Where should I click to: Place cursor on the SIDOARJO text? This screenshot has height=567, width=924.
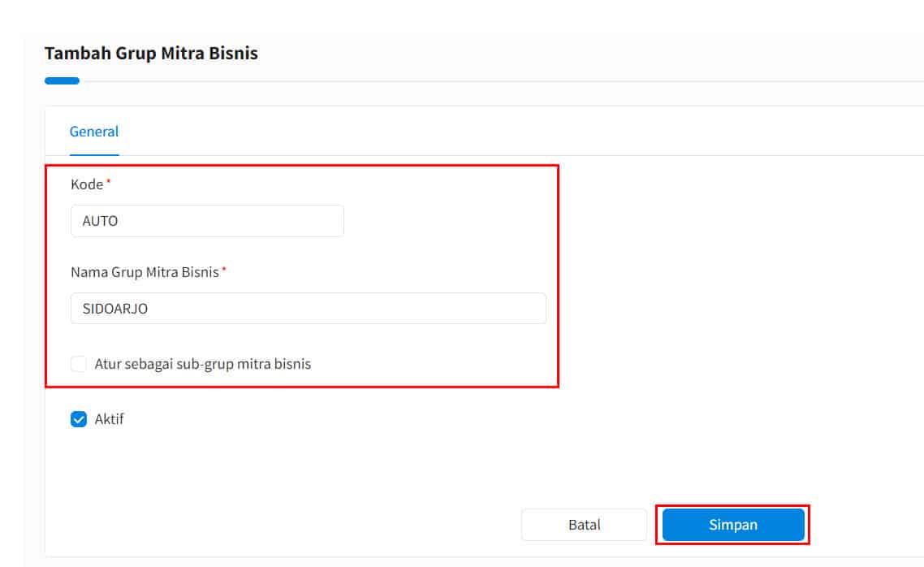115,308
